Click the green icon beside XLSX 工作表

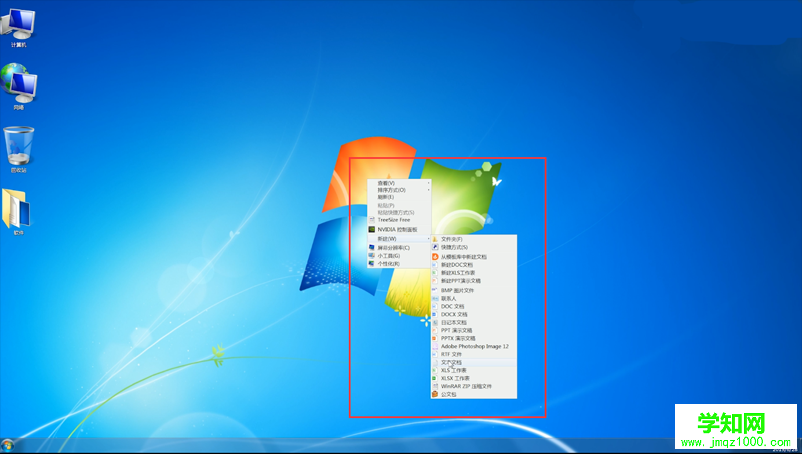435,378
